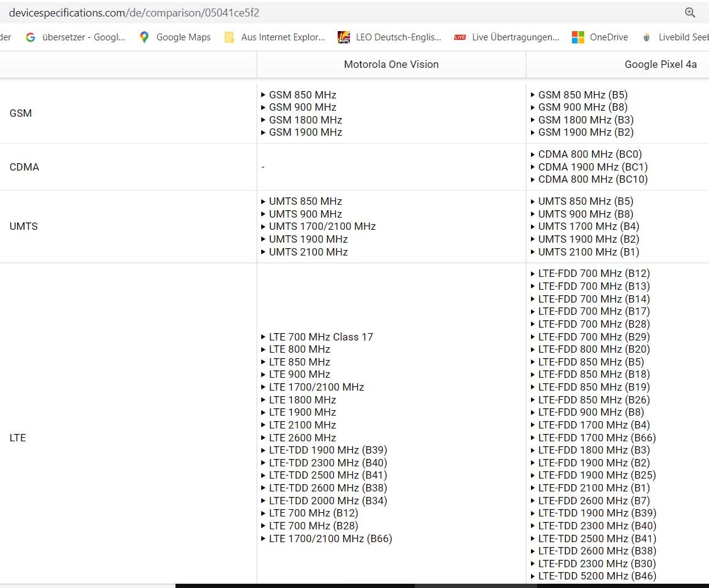Click the LTE row label

(18, 438)
